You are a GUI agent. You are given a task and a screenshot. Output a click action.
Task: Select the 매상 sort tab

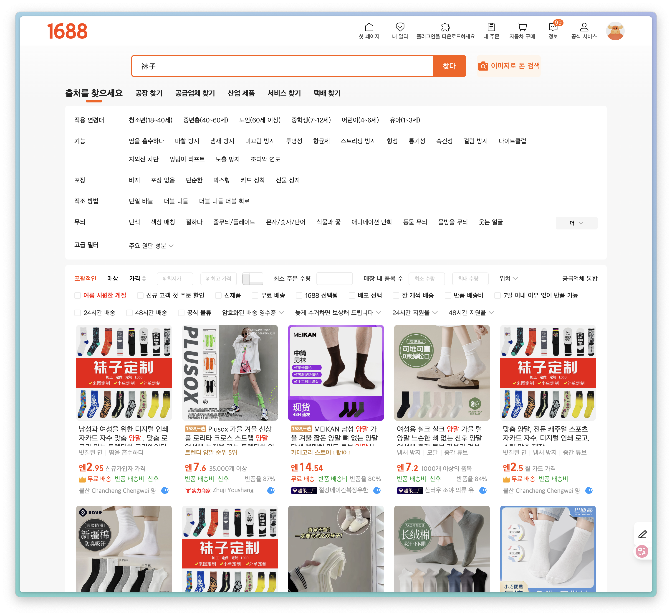click(113, 278)
